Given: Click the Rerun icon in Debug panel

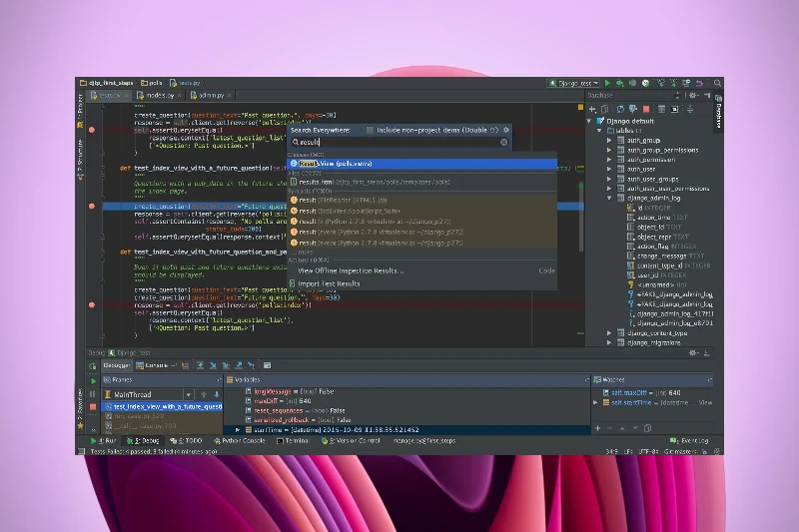Looking at the screenshot, I should pyautogui.click(x=92, y=365).
